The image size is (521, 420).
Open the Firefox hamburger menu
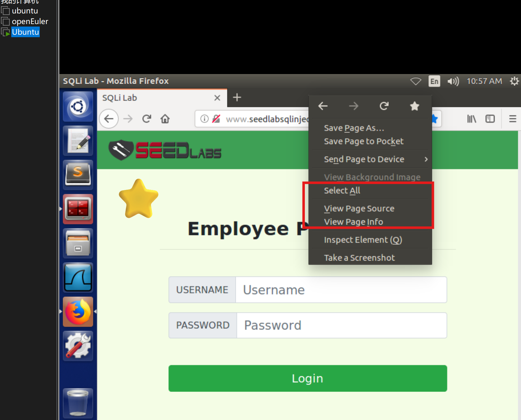click(513, 119)
